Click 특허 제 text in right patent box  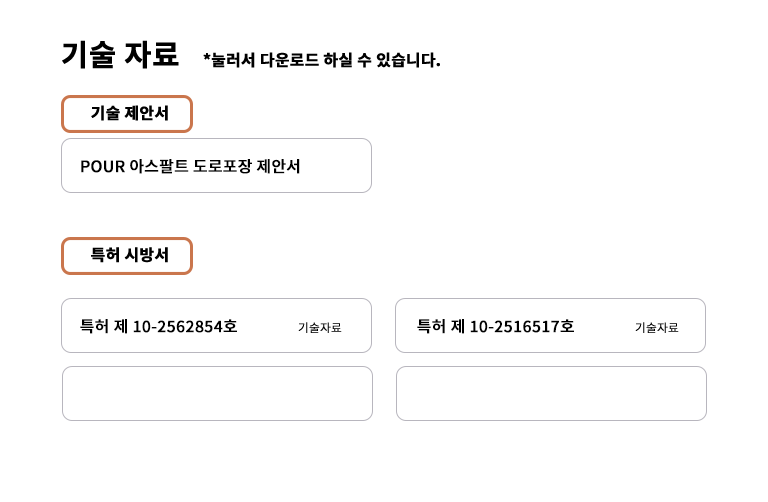441,326
